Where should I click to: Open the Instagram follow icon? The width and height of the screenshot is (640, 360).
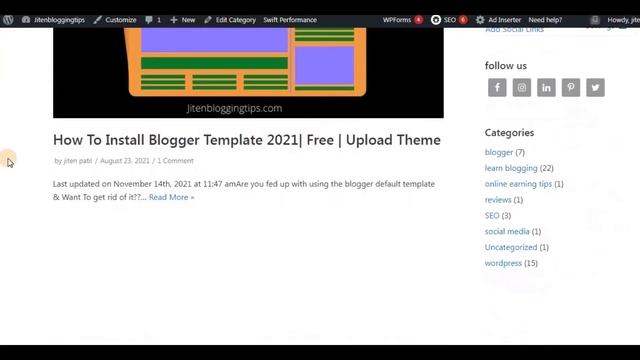point(522,87)
